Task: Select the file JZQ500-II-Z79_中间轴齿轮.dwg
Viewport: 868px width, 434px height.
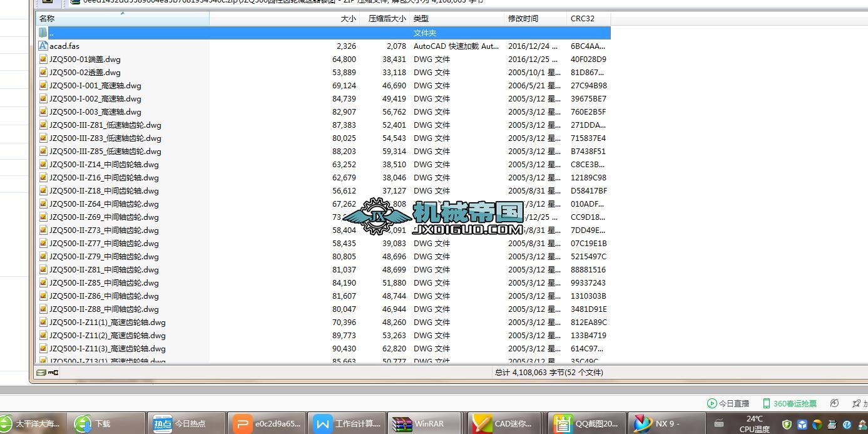Action: pos(104,256)
